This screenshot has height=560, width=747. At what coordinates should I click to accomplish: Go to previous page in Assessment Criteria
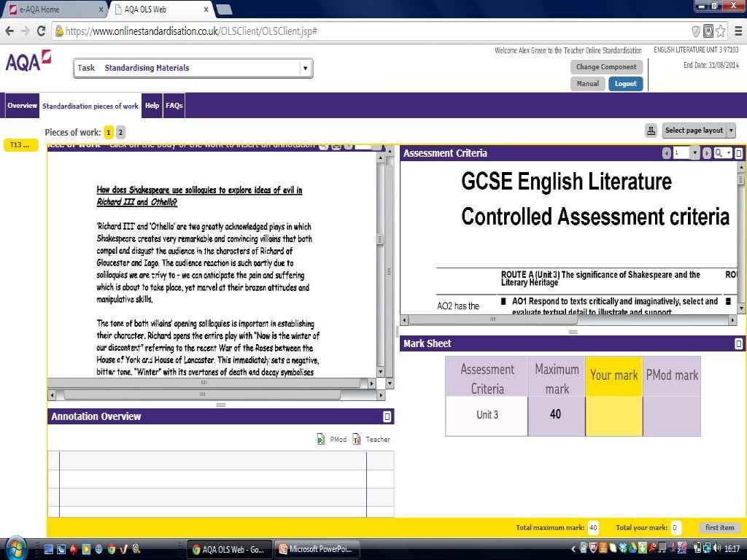click(x=667, y=153)
